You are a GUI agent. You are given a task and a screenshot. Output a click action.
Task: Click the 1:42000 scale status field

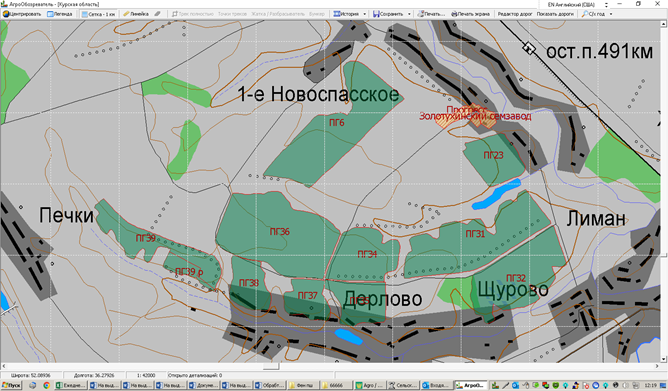click(x=146, y=376)
